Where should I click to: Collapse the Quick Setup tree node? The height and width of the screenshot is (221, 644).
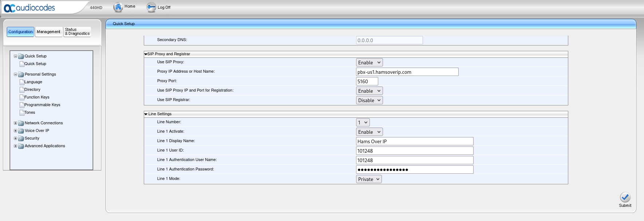click(x=15, y=56)
